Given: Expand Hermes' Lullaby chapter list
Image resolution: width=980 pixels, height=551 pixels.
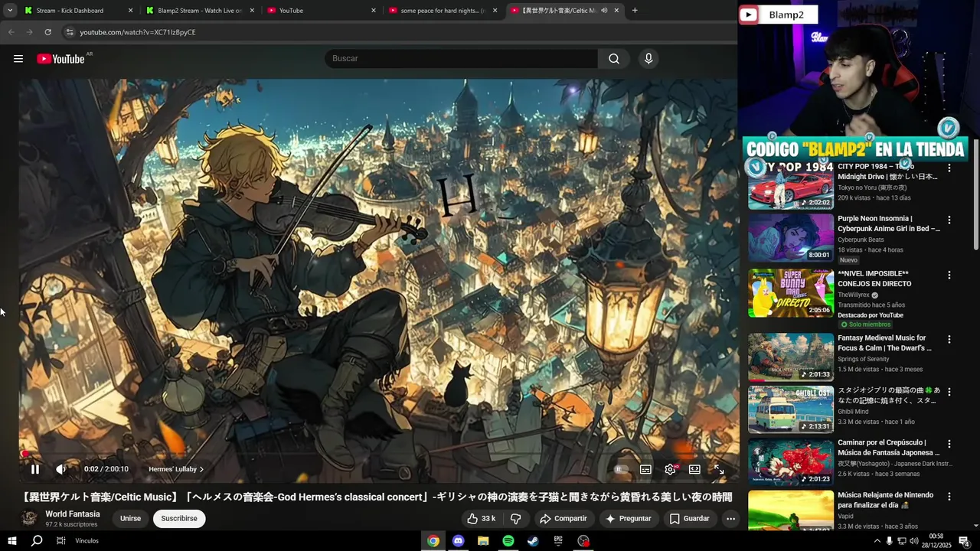Looking at the screenshot, I should 176,469.
